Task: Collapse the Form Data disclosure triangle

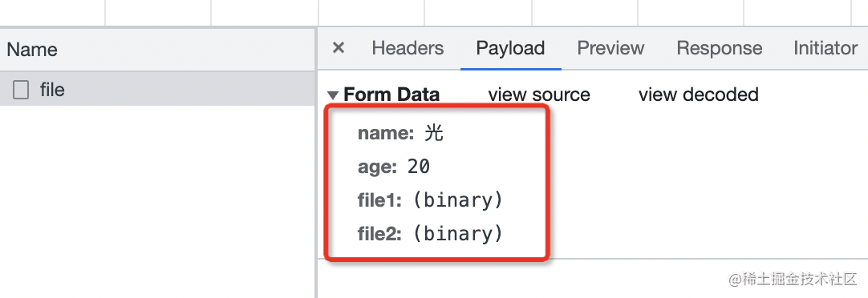Action: [333, 95]
